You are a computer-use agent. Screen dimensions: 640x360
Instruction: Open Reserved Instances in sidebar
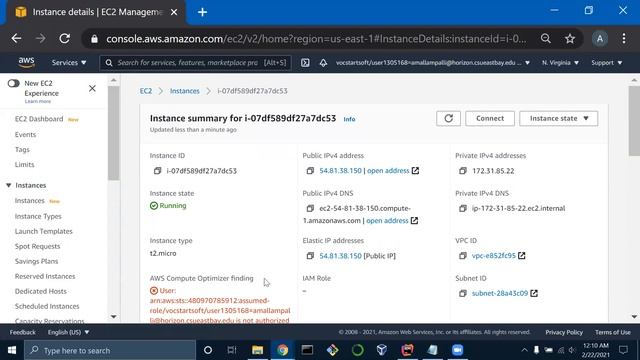[x=45, y=277]
